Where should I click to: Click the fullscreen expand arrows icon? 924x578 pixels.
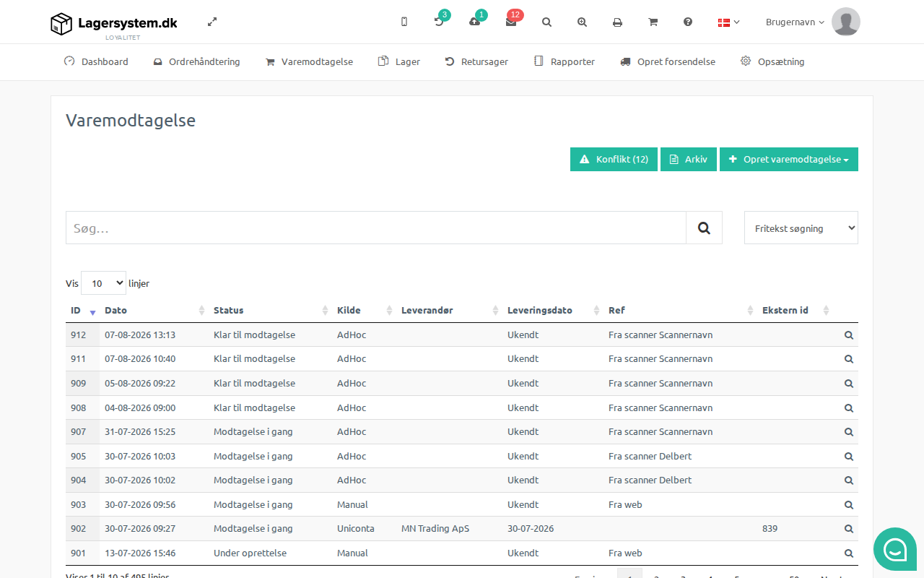click(212, 22)
